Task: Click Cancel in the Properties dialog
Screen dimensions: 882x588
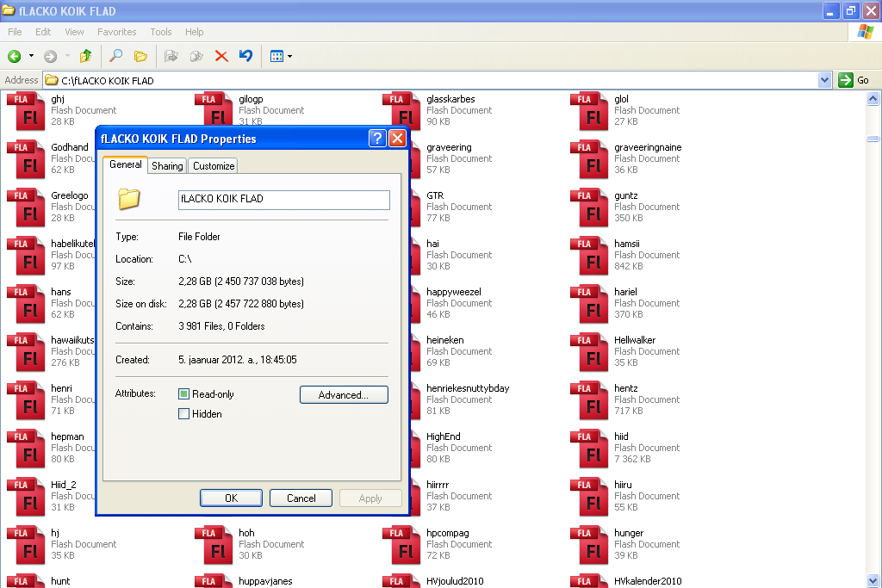Action: (x=301, y=498)
